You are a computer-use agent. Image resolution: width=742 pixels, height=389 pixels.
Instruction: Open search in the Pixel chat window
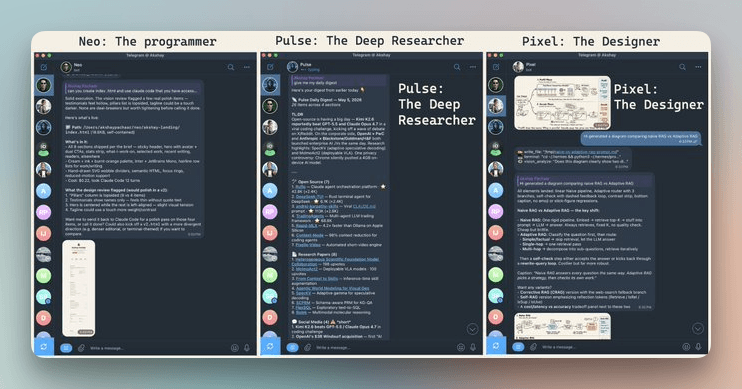[x=682, y=67]
